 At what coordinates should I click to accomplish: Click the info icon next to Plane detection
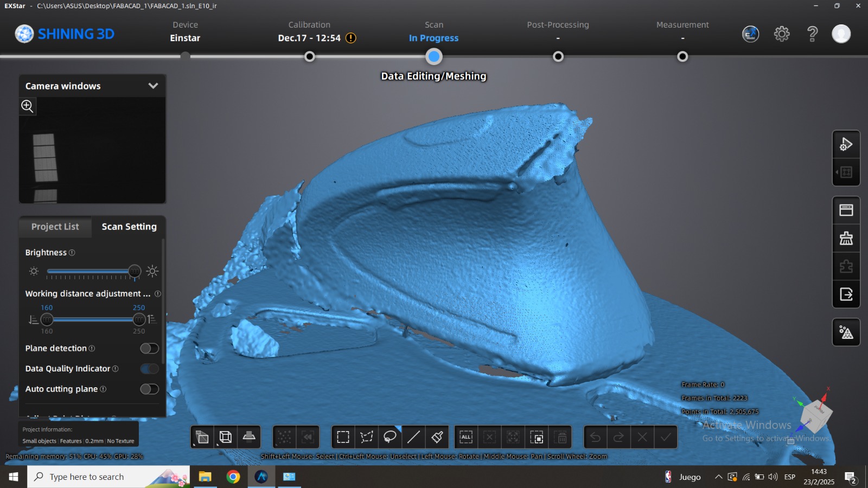[92, 349]
